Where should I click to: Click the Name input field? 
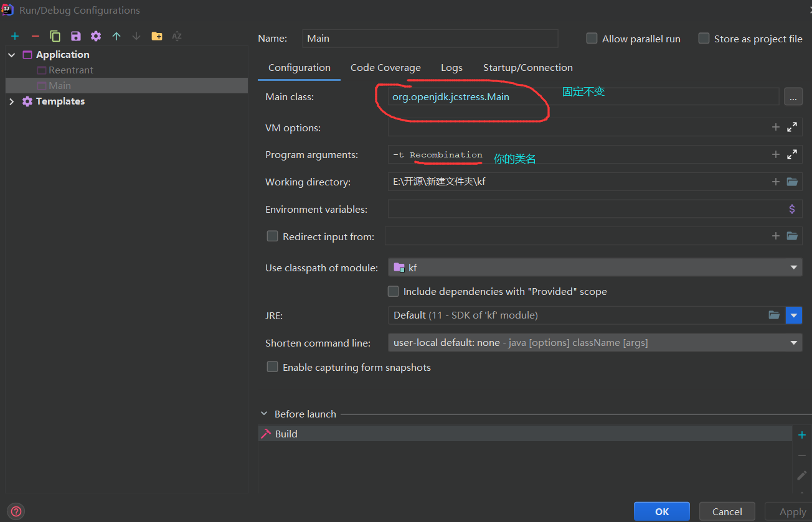pos(430,38)
